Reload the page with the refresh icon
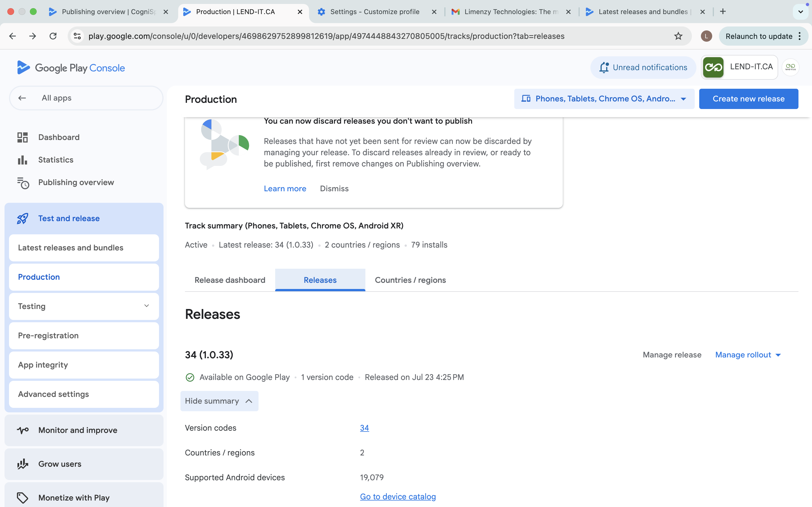Image resolution: width=812 pixels, height=507 pixels. tap(53, 36)
